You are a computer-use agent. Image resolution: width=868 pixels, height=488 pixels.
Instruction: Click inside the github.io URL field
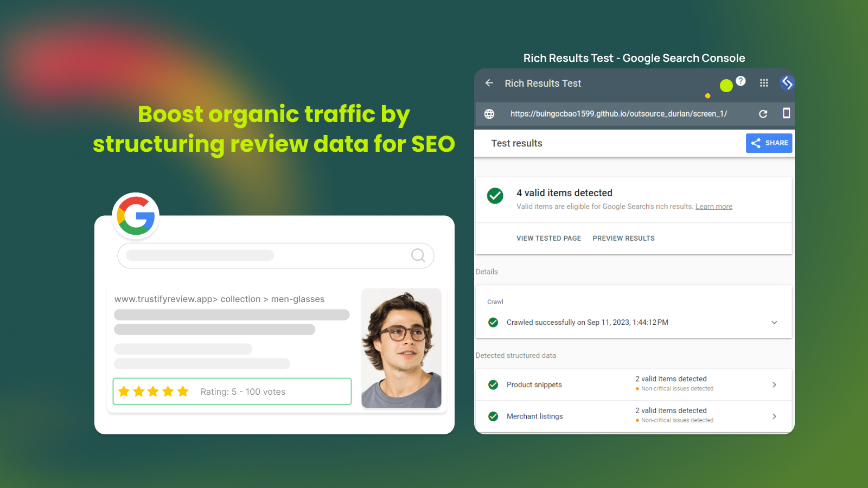618,114
